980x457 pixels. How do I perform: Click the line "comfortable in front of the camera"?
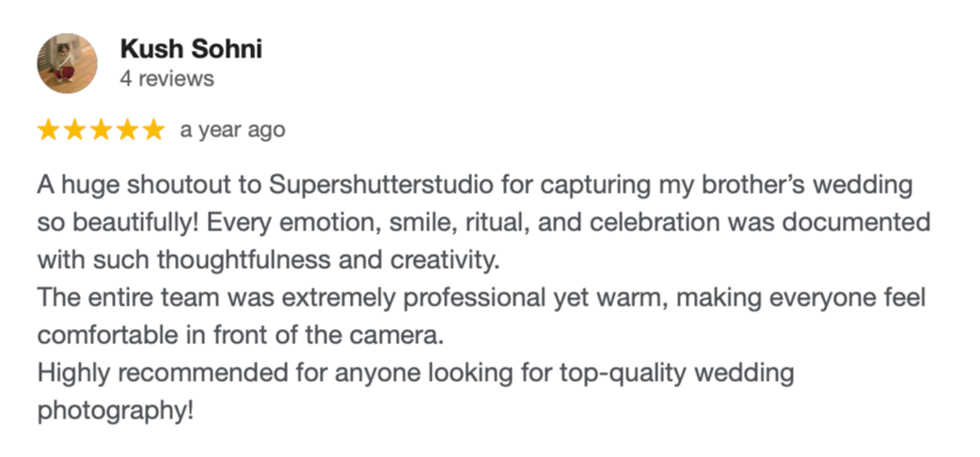click(x=241, y=336)
